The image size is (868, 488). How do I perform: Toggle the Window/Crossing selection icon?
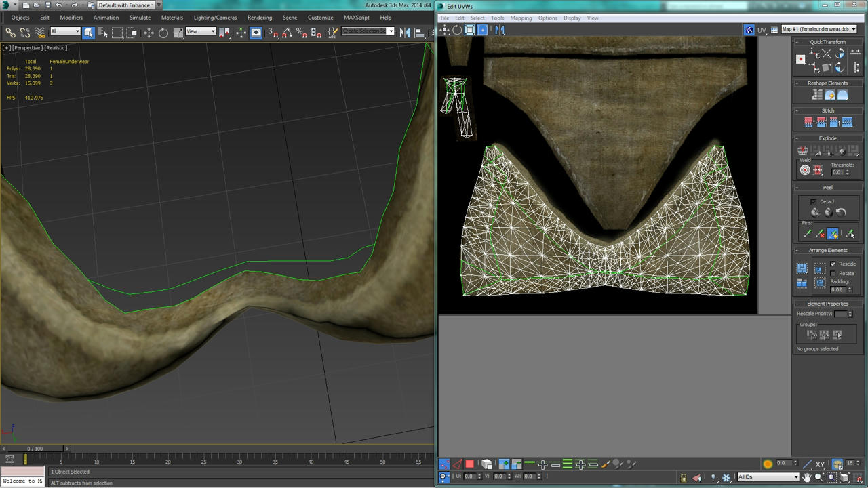pyautogui.click(x=132, y=32)
